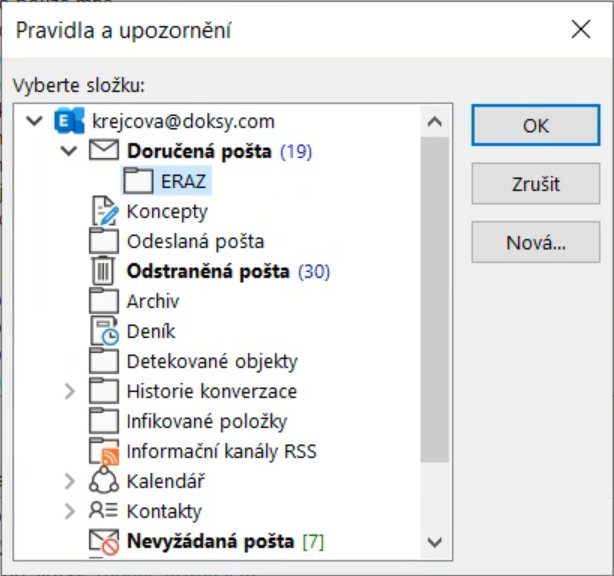Create a new folder with Nová... button
Screen dimensions: 614x576
(x=535, y=241)
